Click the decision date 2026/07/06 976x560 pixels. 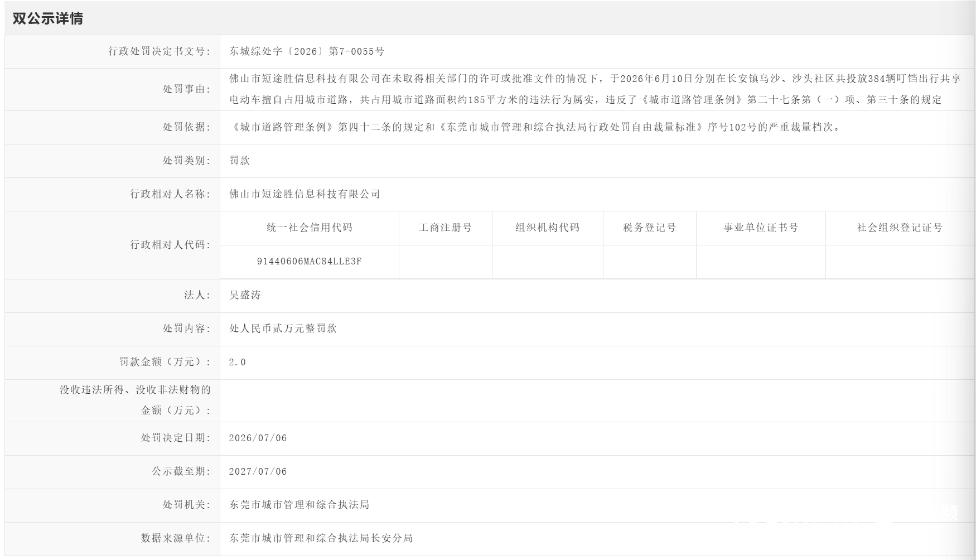point(258,438)
